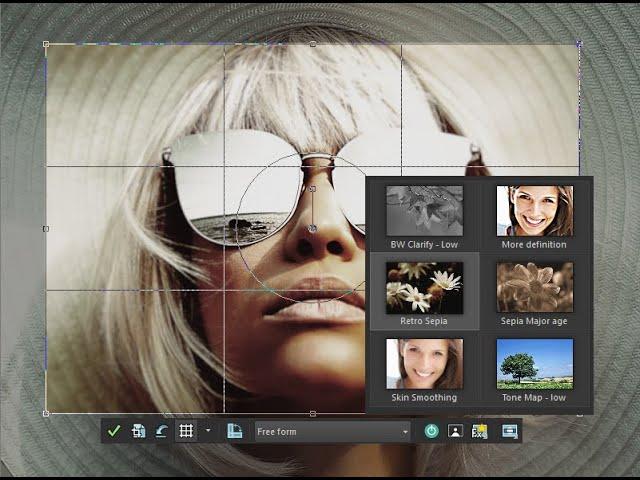Choose the Retro Sepia preset thumbnail

pyautogui.click(x=424, y=288)
